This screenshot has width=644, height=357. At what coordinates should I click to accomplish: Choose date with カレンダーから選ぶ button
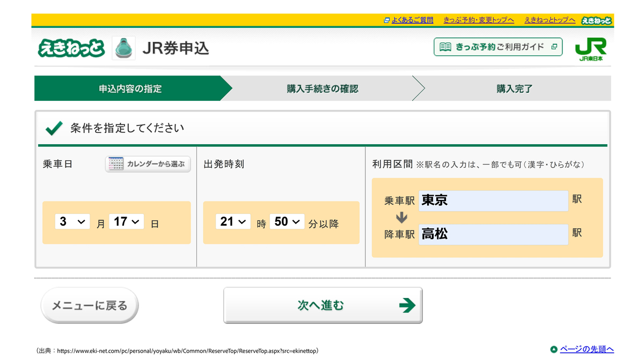click(148, 164)
